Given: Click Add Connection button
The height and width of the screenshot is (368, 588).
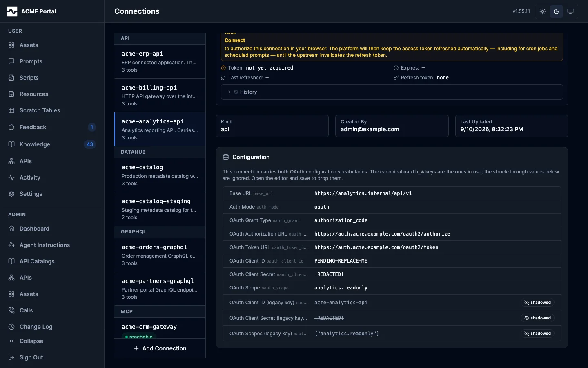Looking at the screenshot, I should coord(160,348).
